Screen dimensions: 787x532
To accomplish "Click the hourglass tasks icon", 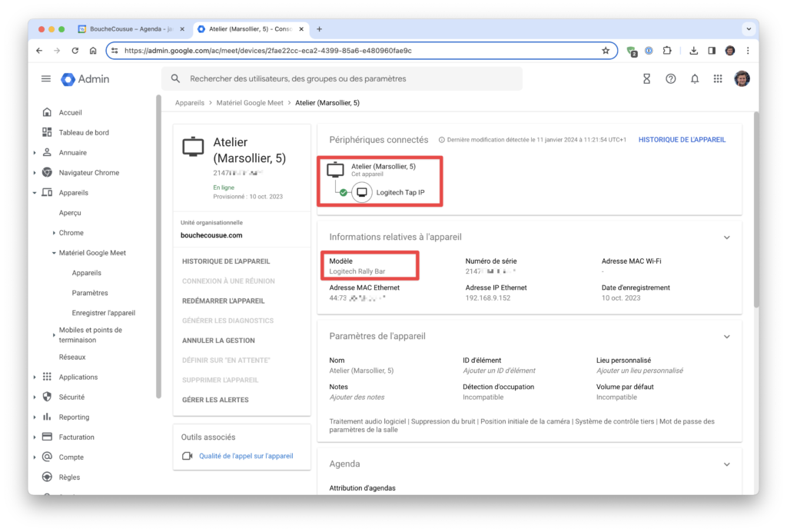I will click(x=646, y=79).
